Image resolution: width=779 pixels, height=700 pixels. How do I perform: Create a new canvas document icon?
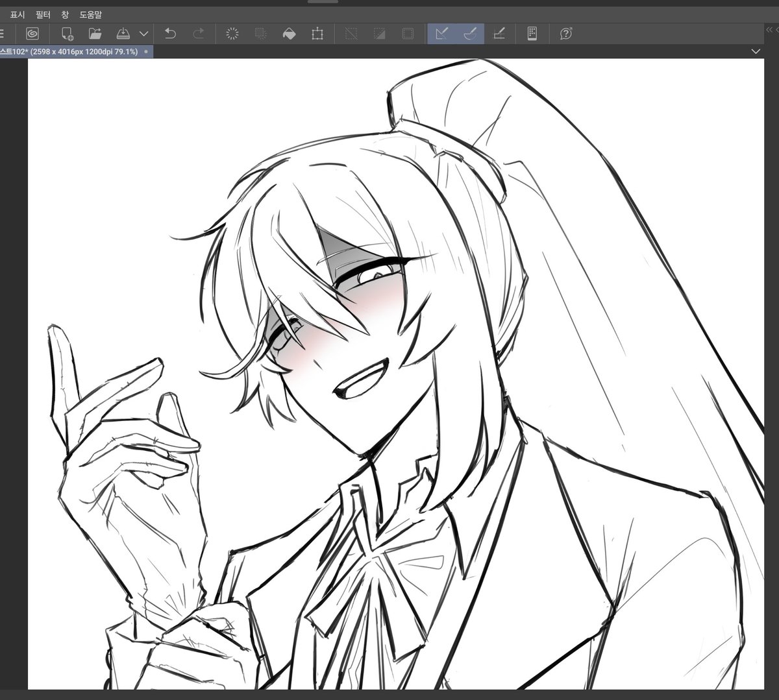pos(68,34)
